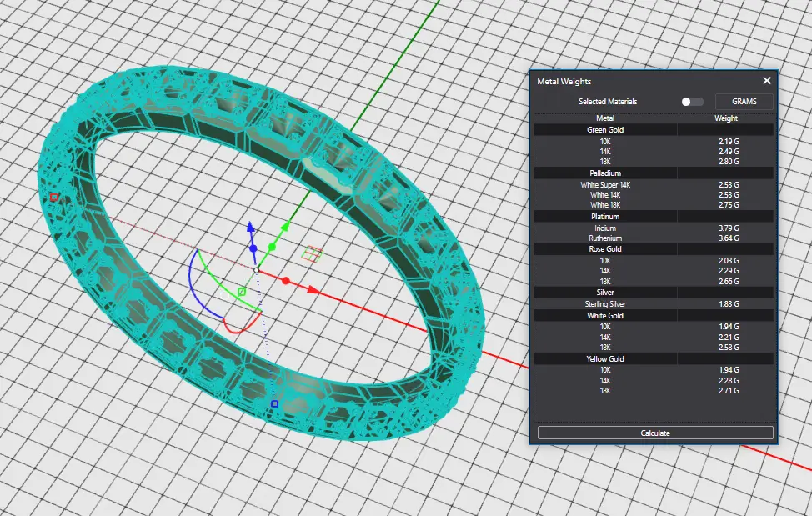Click the red scale dot on gumball
Screen dimensions: 812x516
(x=286, y=281)
